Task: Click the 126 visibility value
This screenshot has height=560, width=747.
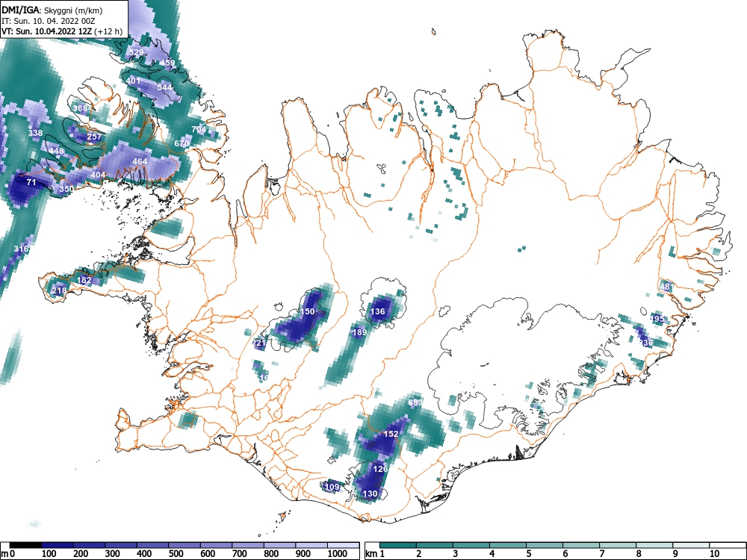Action: (380, 469)
